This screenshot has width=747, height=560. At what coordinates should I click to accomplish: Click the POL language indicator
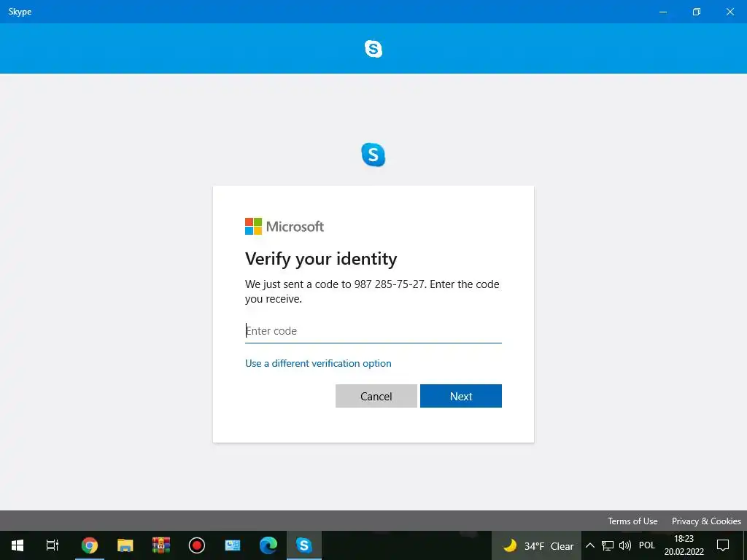point(647,545)
